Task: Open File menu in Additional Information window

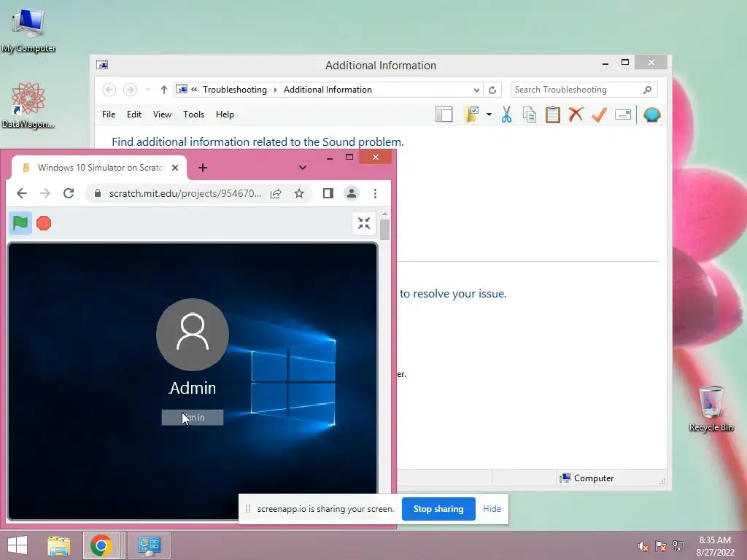Action: (x=109, y=114)
